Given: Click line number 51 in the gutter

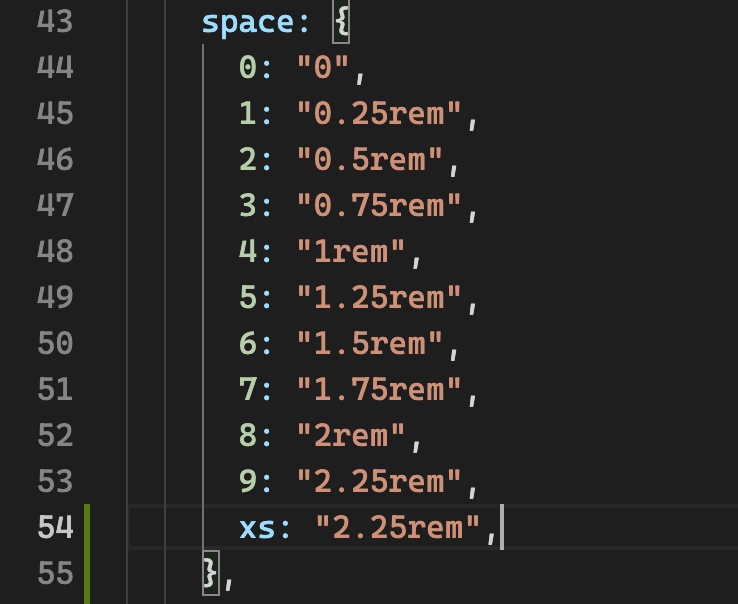Looking at the screenshot, I should coord(55,390).
